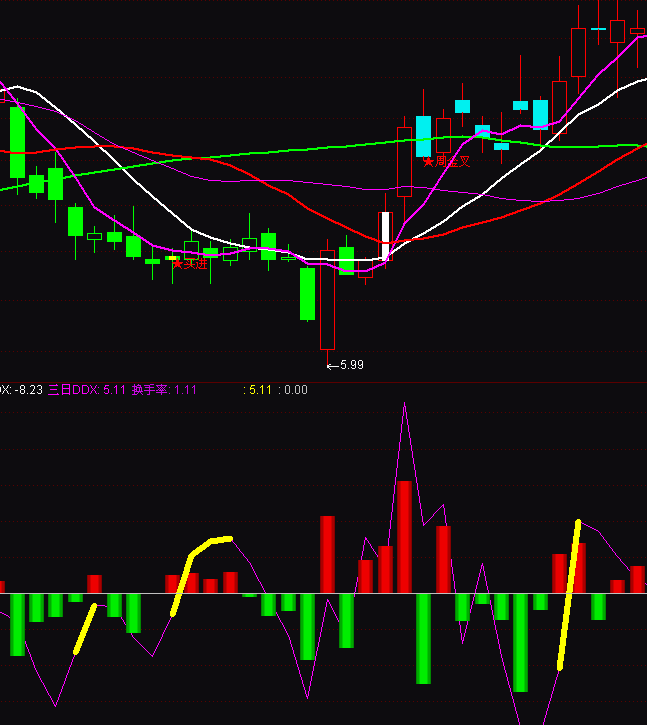Click the red star 买进 buy signal marker

tap(190, 264)
